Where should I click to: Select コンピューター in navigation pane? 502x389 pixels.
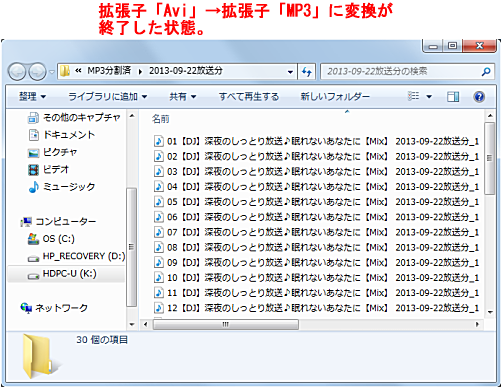[x=58, y=222]
